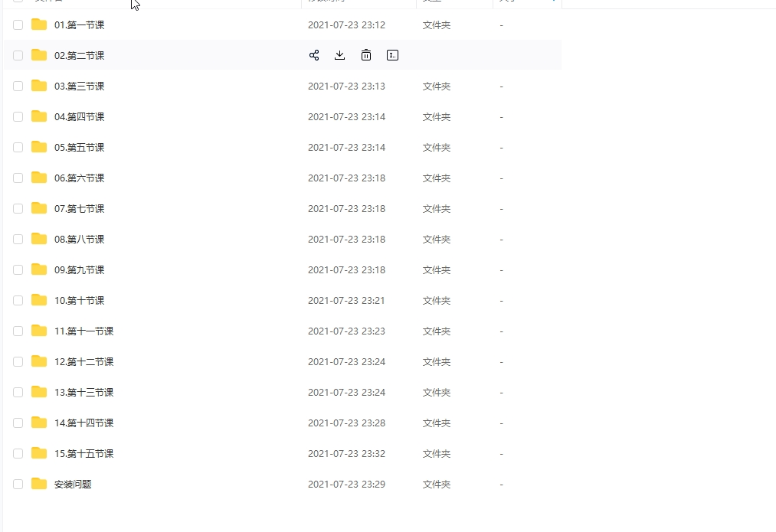The height and width of the screenshot is (532, 776).
Task: Open the folder name 08.第八节课
Action: pyautogui.click(x=79, y=240)
